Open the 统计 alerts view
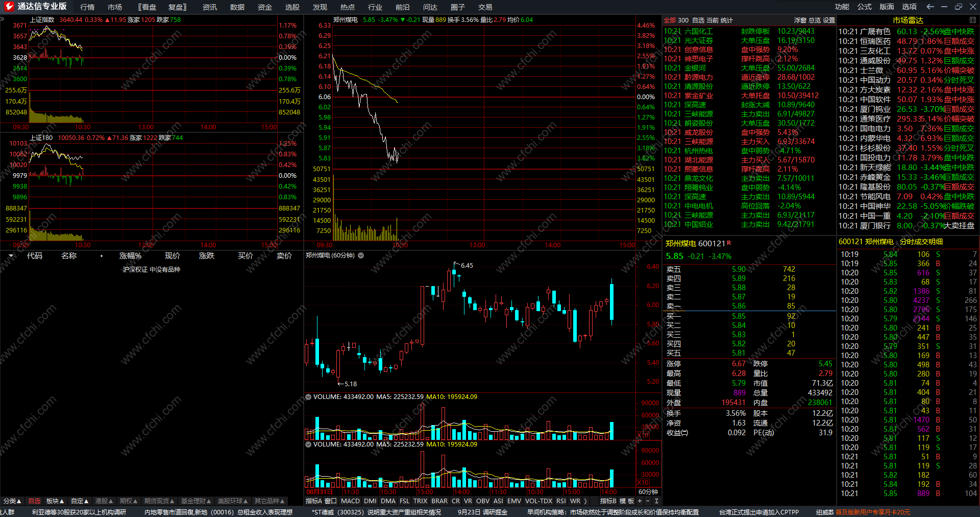Image resolution: width=980 pixels, height=517 pixels. point(726,20)
